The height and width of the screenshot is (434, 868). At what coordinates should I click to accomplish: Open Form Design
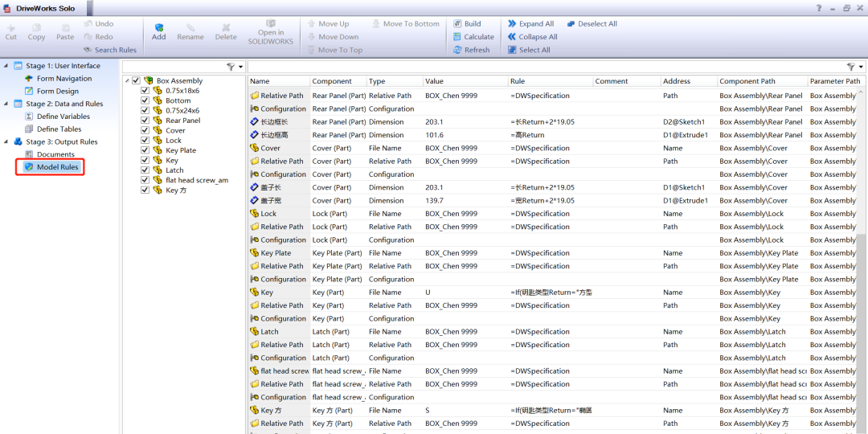[x=51, y=91]
